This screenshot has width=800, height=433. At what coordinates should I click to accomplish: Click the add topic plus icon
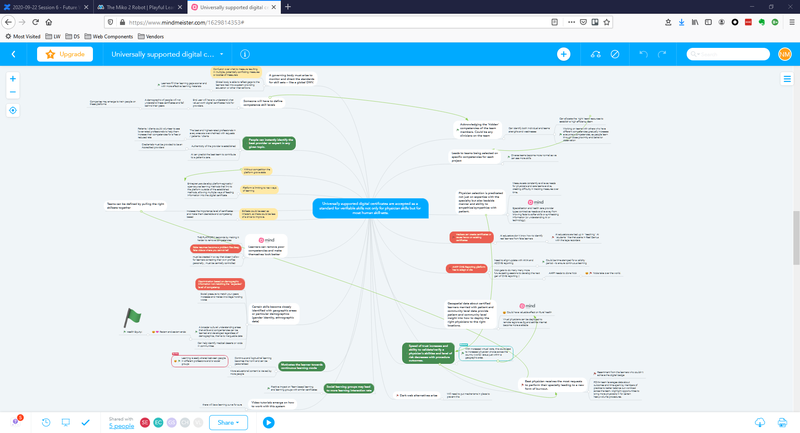(x=564, y=54)
